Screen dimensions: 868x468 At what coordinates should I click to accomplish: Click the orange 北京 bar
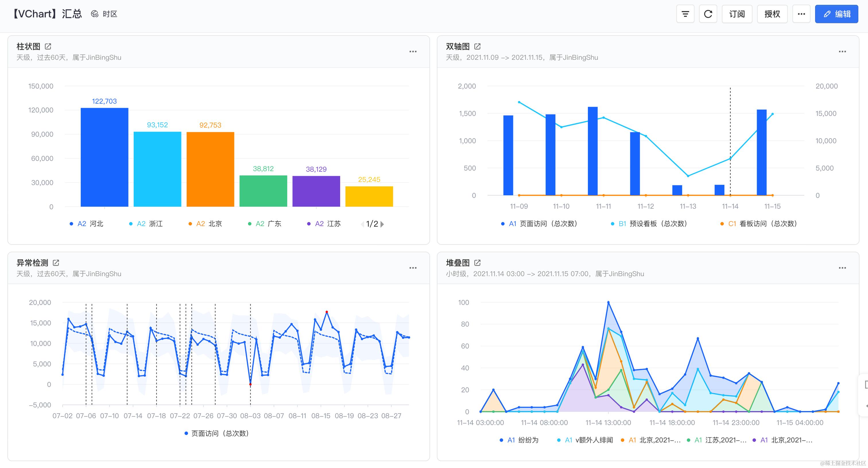210,169
